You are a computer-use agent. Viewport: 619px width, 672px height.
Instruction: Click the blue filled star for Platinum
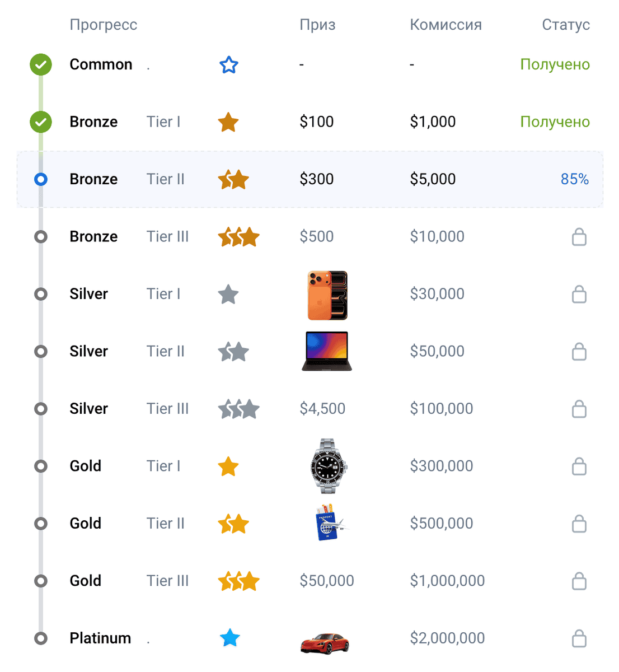tap(229, 638)
